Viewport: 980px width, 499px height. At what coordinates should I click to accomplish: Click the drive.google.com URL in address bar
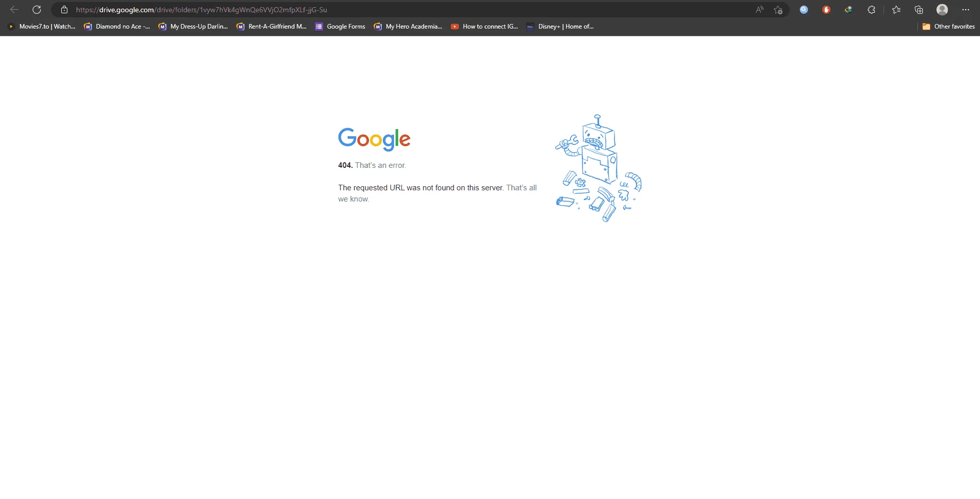(201, 10)
